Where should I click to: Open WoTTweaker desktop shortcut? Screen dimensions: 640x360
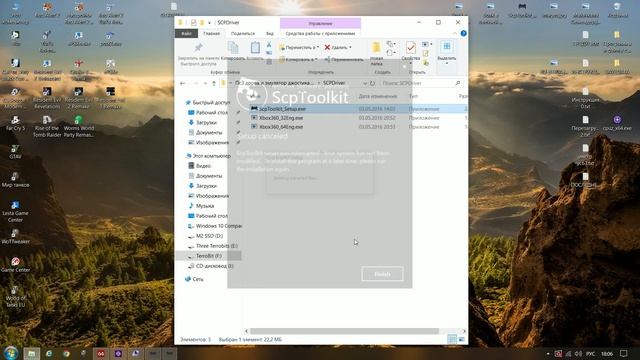click(x=16, y=236)
